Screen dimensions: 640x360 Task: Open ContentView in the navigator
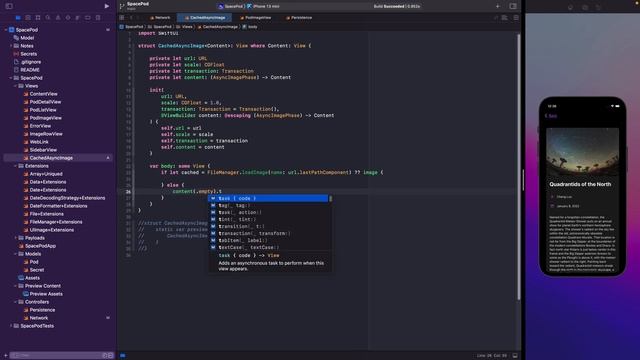[43, 94]
